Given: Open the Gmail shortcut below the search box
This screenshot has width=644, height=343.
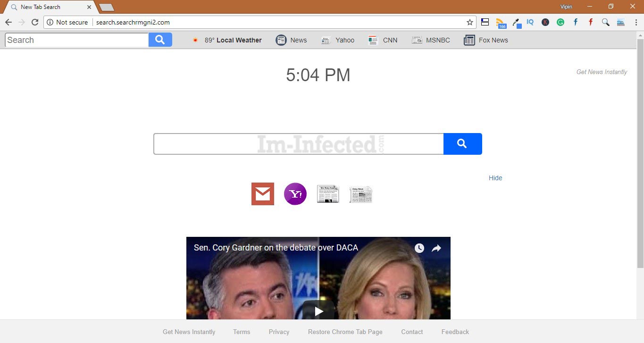Looking at the screenshot, I should tap(262, 194).
